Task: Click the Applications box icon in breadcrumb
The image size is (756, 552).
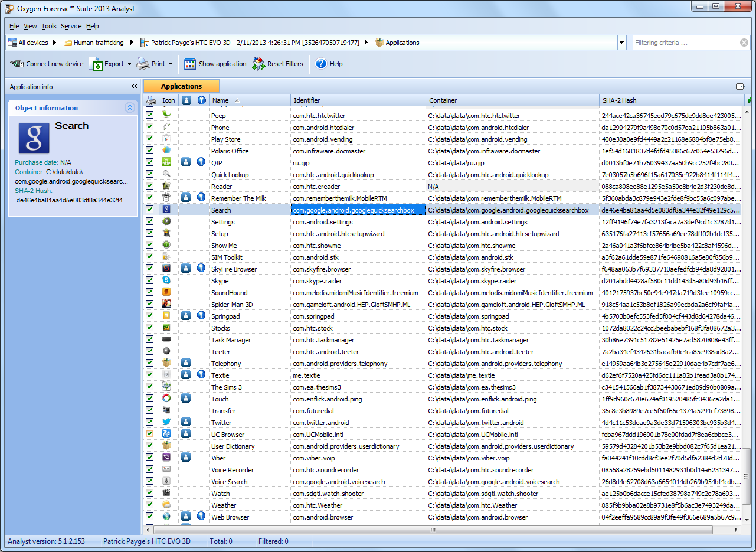Action: coord(379,43)
